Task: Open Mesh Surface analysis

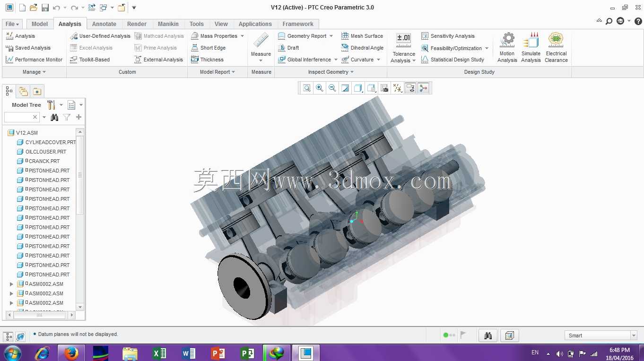Action: point(362,36)
